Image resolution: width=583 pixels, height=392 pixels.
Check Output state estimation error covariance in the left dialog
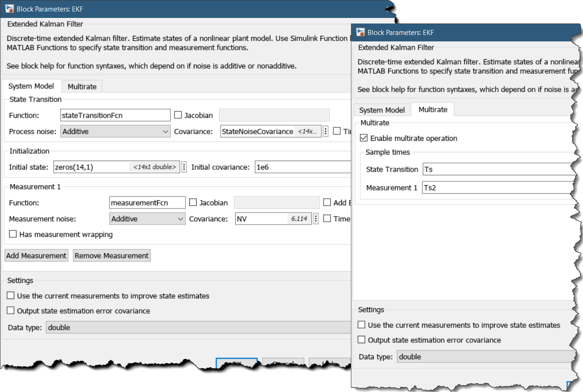[11, 311]
